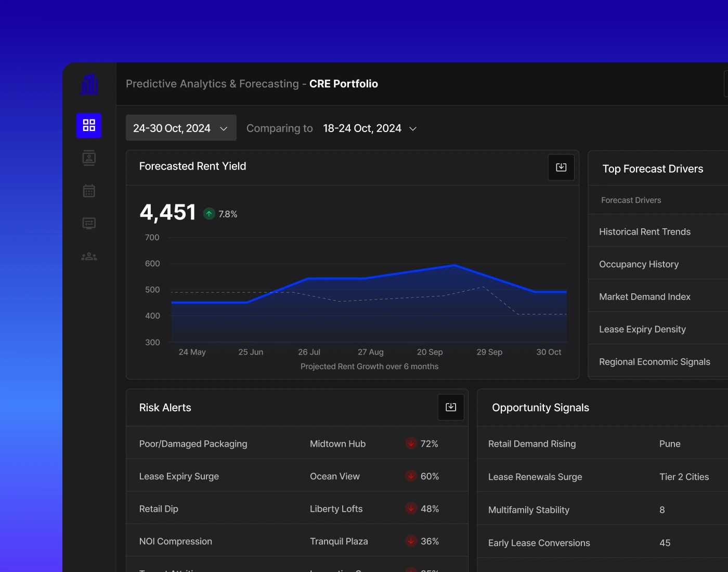Select the Market Demand Index driver
This screenshot has width=728, height=572.
tap(658, 297)
